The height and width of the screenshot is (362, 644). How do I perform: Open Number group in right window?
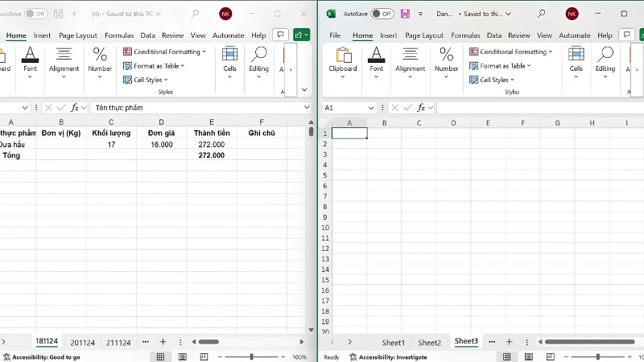446,63
